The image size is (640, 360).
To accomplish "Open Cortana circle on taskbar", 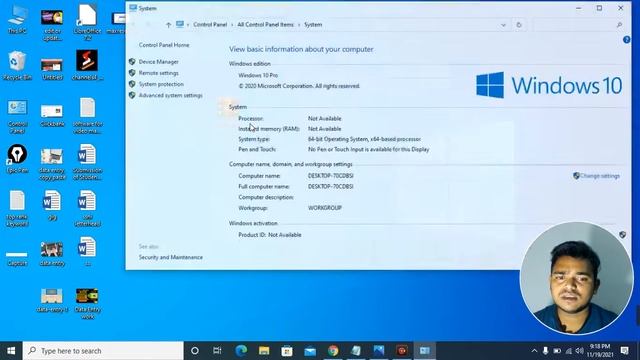I will click(x=195, y=351).
